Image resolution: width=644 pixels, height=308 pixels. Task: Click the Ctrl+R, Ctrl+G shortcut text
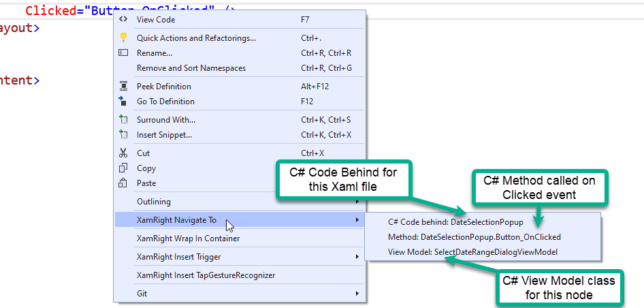tap(326, 68)
